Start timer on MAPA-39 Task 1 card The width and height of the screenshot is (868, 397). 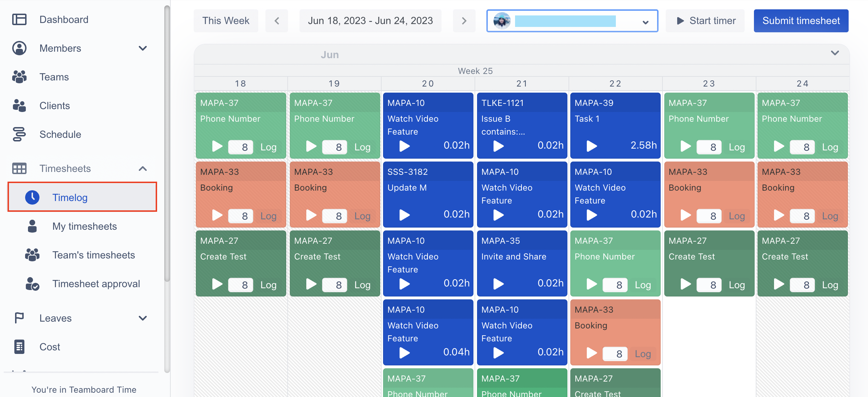[592, 146]
